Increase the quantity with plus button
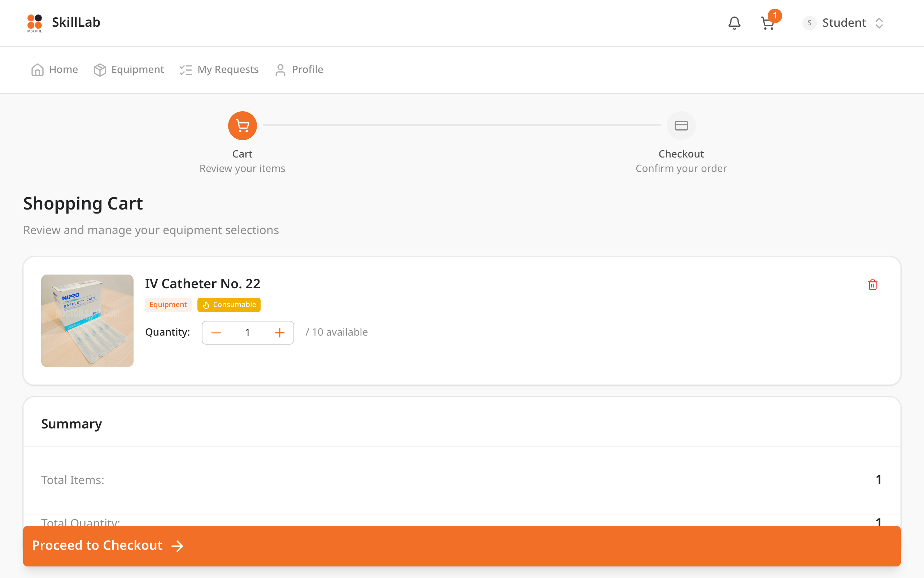 279,333
